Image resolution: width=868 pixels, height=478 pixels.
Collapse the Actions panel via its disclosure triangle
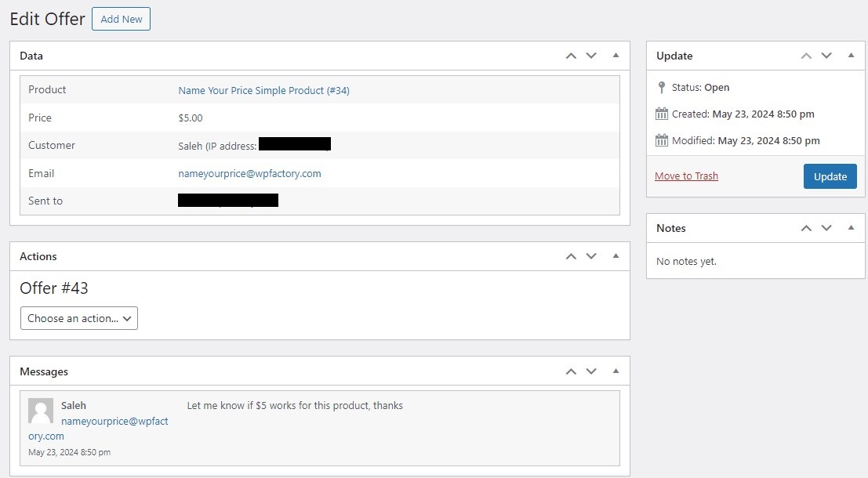(x=616, y=256)
